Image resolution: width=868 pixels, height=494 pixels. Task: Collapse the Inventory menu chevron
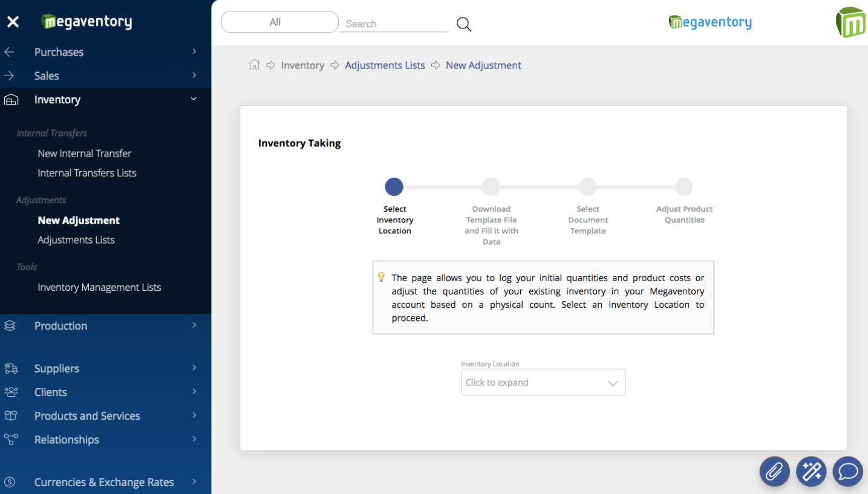click(194, 99)
